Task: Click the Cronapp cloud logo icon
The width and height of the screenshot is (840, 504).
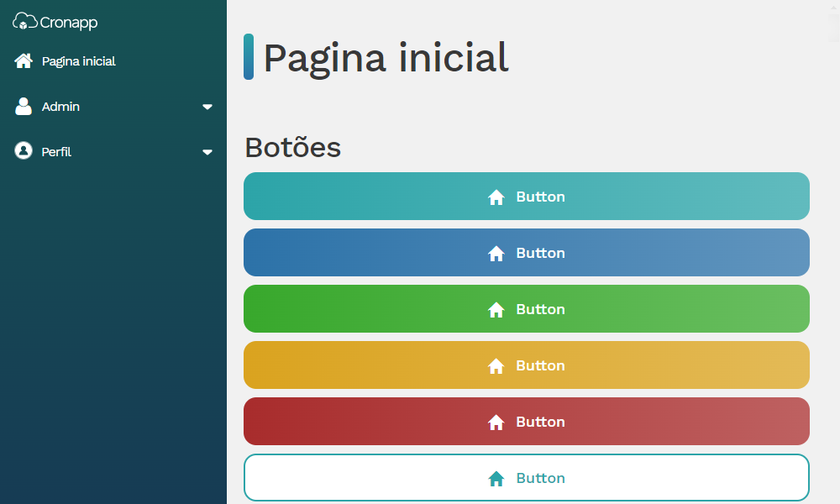Action: (x=24, y=22)
